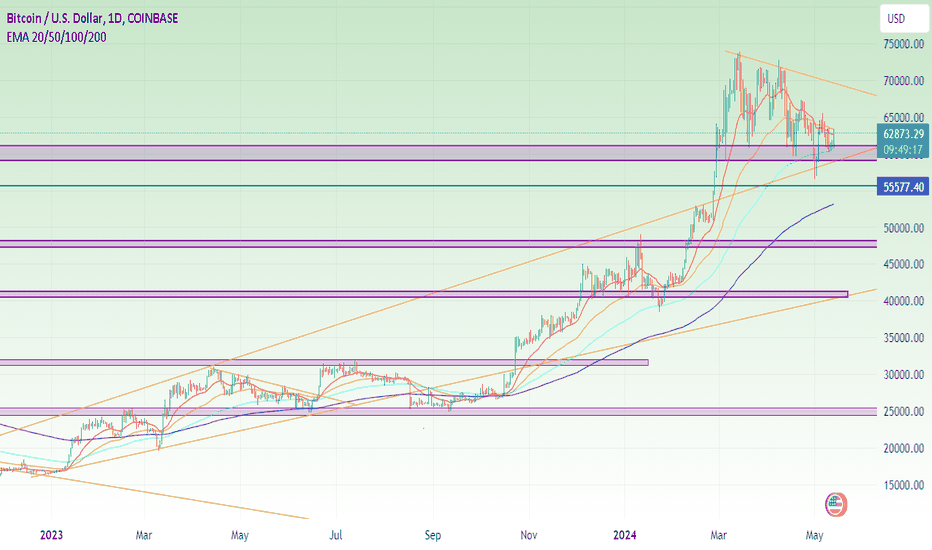
Task: Click the second May label near chart end
Action: pos(814,535)
